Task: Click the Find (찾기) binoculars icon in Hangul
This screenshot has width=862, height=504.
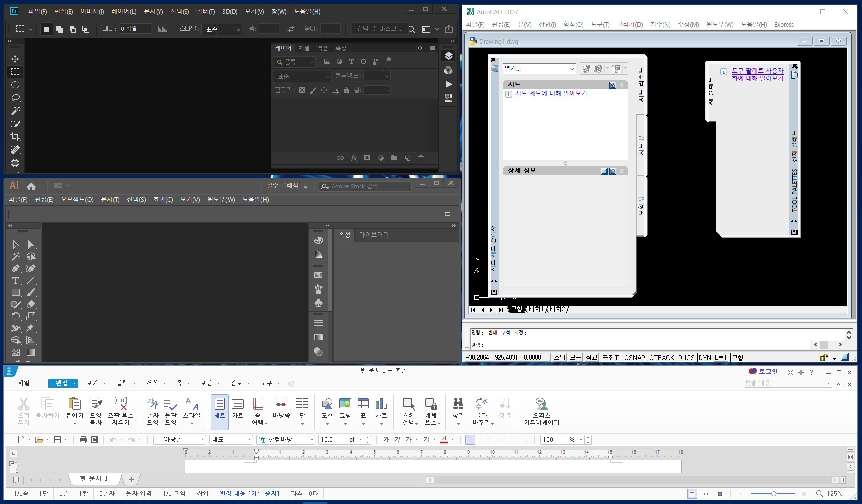Action: (458, 408)
